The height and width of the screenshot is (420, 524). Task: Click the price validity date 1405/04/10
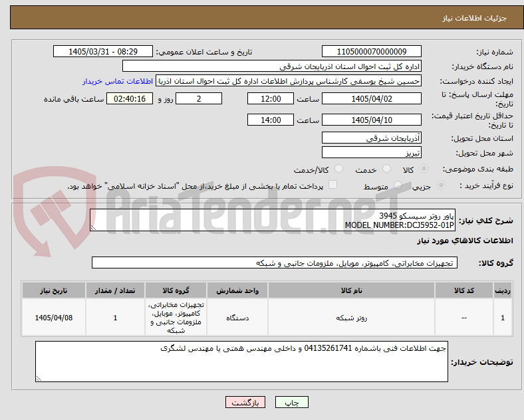[371, 120]
